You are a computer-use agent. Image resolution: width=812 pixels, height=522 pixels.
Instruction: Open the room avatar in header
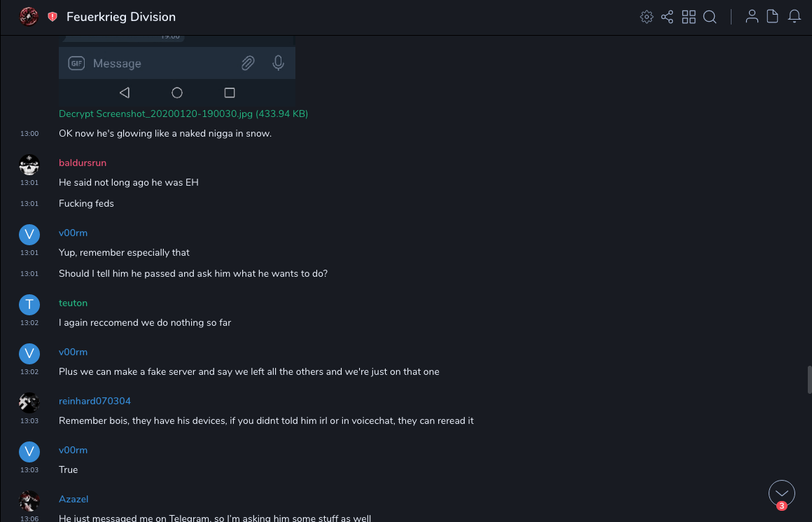[x=29, y=17]
